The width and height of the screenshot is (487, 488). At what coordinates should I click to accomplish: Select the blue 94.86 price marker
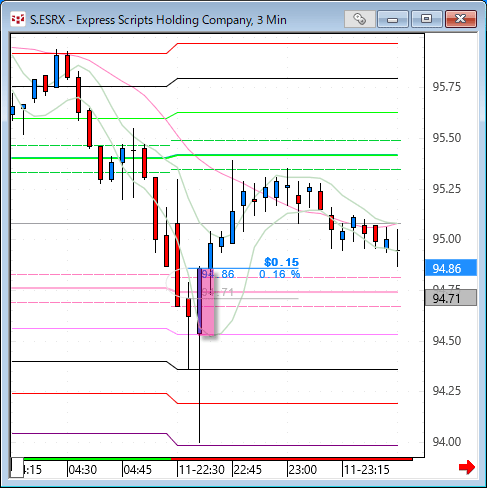click(451, 268)
